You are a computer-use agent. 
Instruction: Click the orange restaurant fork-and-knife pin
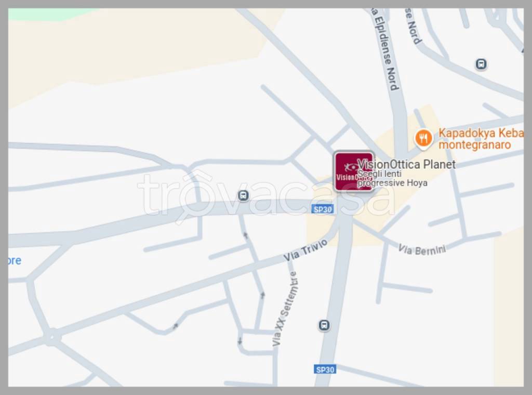pyautogui.click(x=423, y=139)
